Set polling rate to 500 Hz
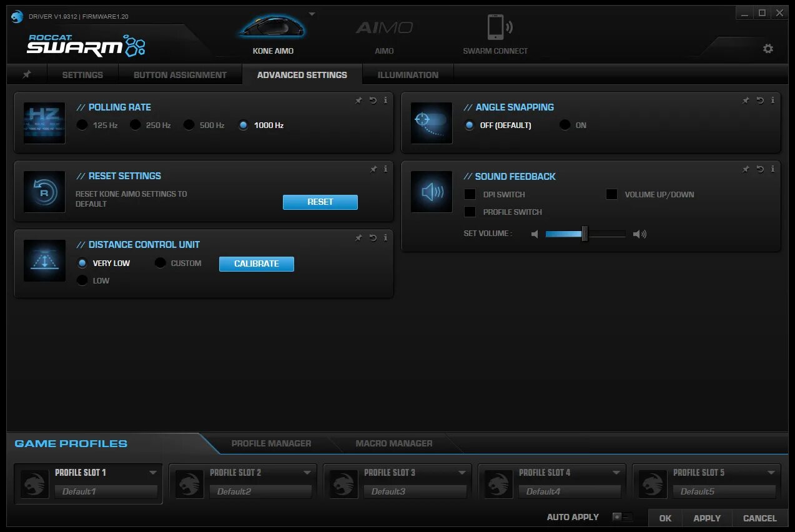 pyautogui.click(x=189, y=125)
